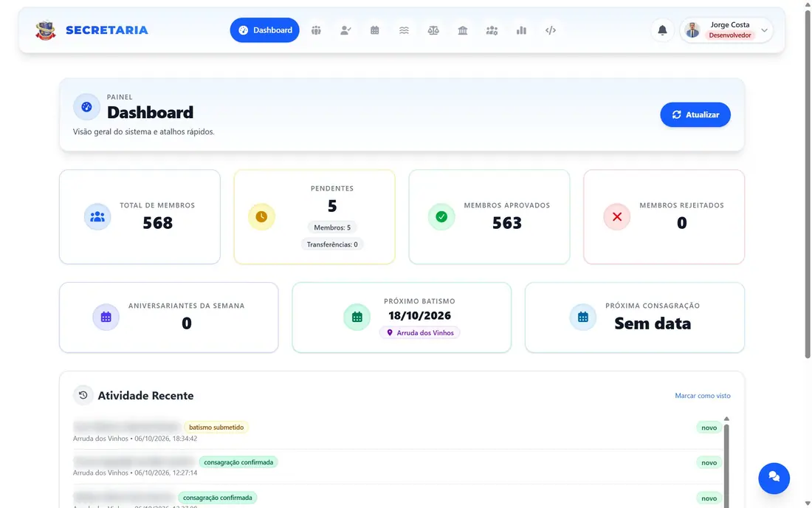
Task: Click the Arruda dos Vinhos location badge
Action: pos(420,332)
